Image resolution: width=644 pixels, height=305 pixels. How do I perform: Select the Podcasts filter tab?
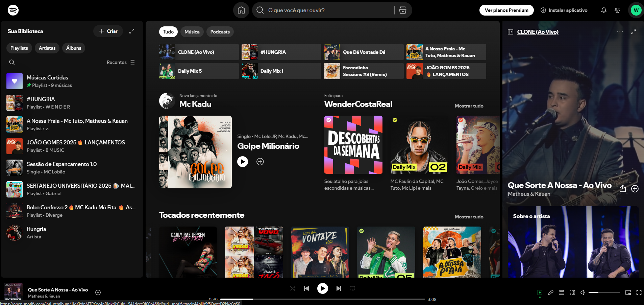[220, 32]
